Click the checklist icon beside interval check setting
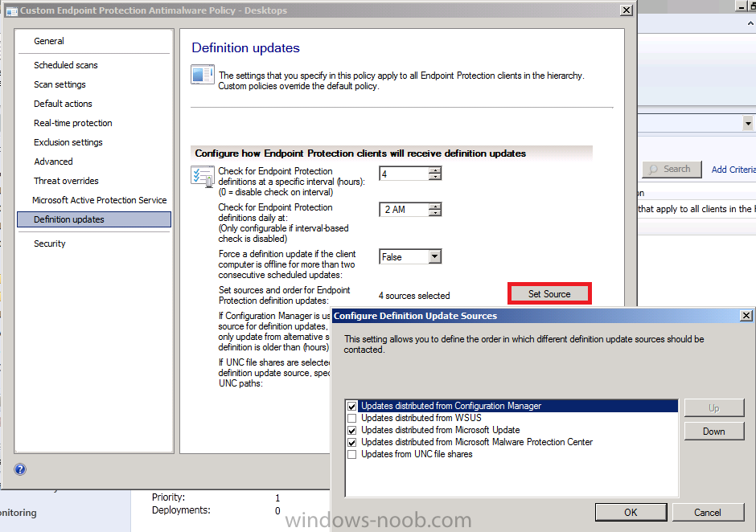The image size is (756, 532). [203, 176]
